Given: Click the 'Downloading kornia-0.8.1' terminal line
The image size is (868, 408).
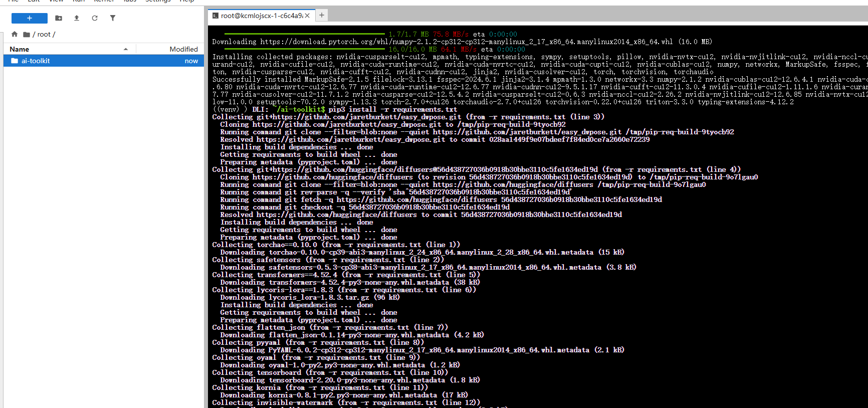Looking at the screenshot, I should point(344,395).
